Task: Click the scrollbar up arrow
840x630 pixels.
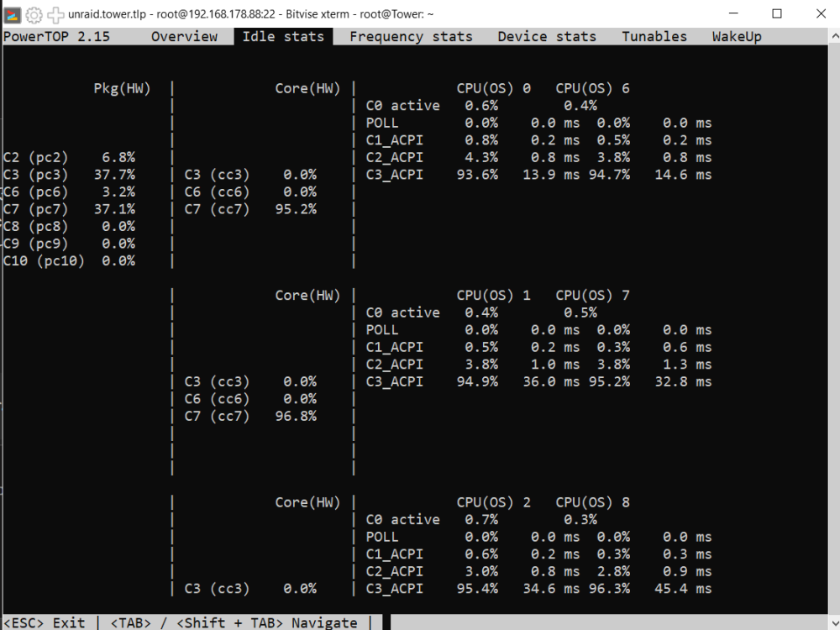Action: coord(834,36)
